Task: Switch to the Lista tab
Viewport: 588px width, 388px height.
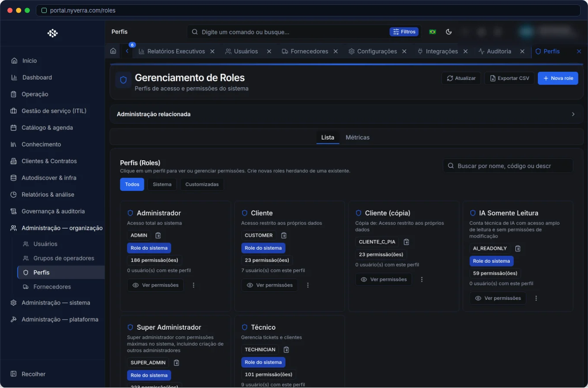Action: click(x=328, y=137)
